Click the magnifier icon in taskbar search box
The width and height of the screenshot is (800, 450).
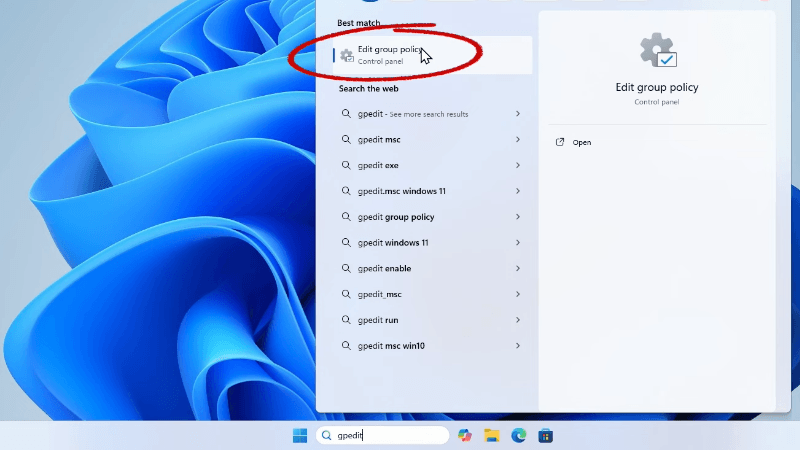coord(327,435)
